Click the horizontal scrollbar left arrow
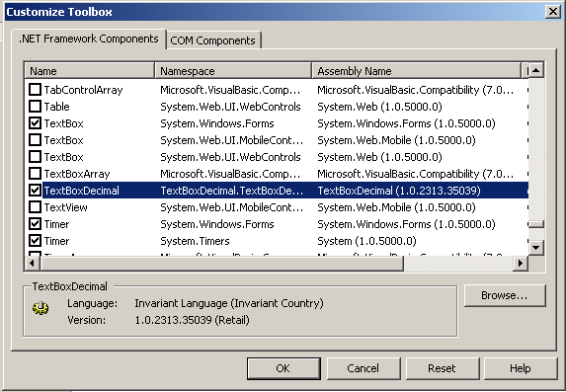The width and height of the screenshot is (566, 392). point(33,263)
